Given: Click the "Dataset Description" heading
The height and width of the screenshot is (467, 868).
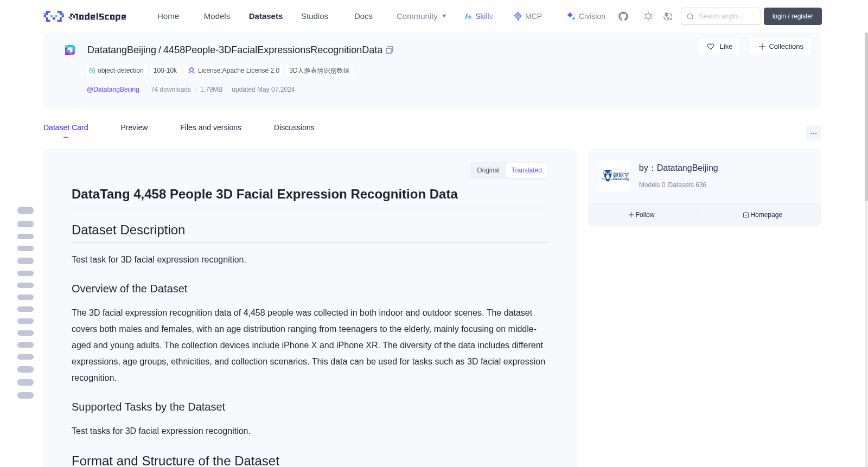Looking at the screenshot, I should point(128,230).
